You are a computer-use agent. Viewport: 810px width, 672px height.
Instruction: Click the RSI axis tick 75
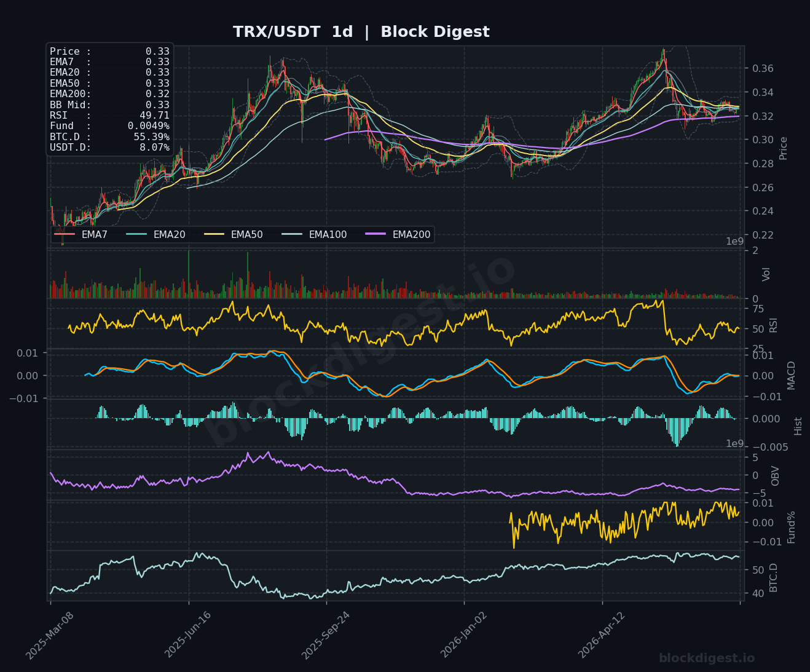click(x=758, y=309)
